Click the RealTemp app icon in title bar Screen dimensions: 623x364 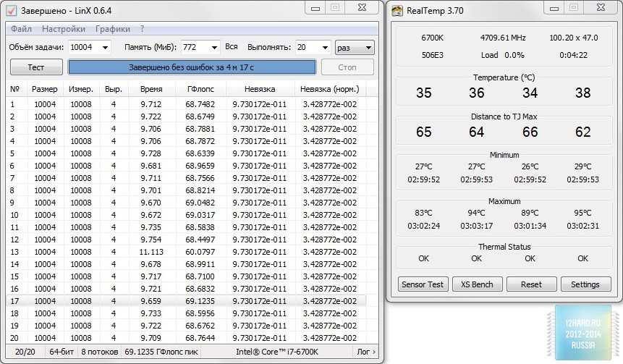pyautogui.click(x=397, y=9)
